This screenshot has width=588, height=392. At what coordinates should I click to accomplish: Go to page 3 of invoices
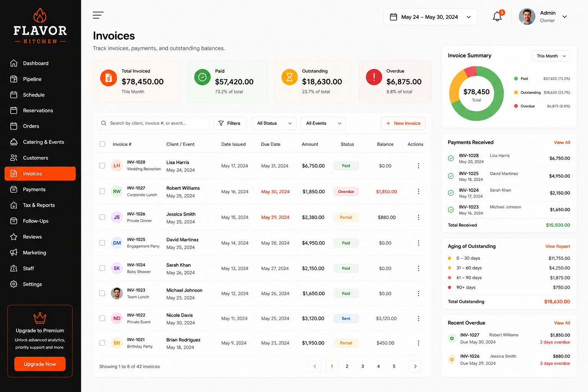pyautogui.click(x=363, y=366)
